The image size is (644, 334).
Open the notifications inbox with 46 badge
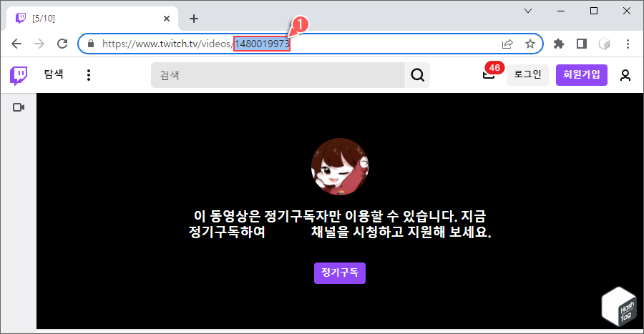(x=489, y=74)
